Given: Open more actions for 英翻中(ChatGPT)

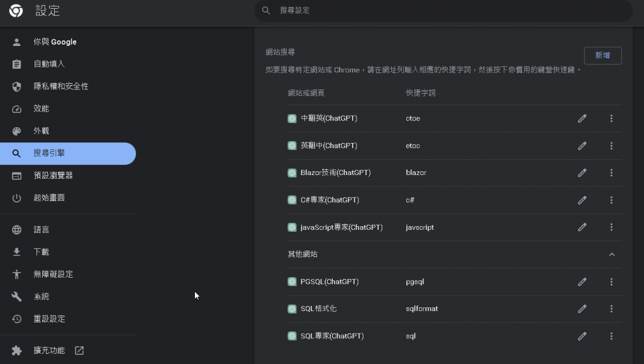Looking at the screenshot, I should tap(611, 145).
